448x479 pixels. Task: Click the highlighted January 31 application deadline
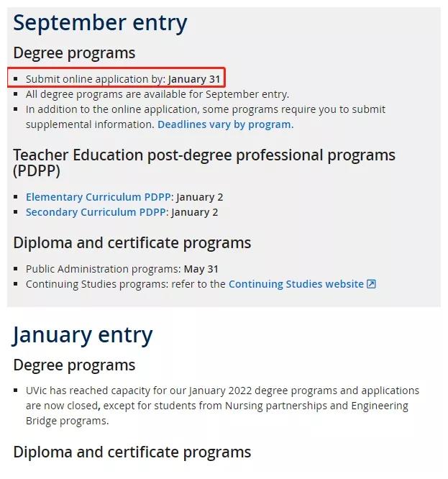(x=194, y=79)
